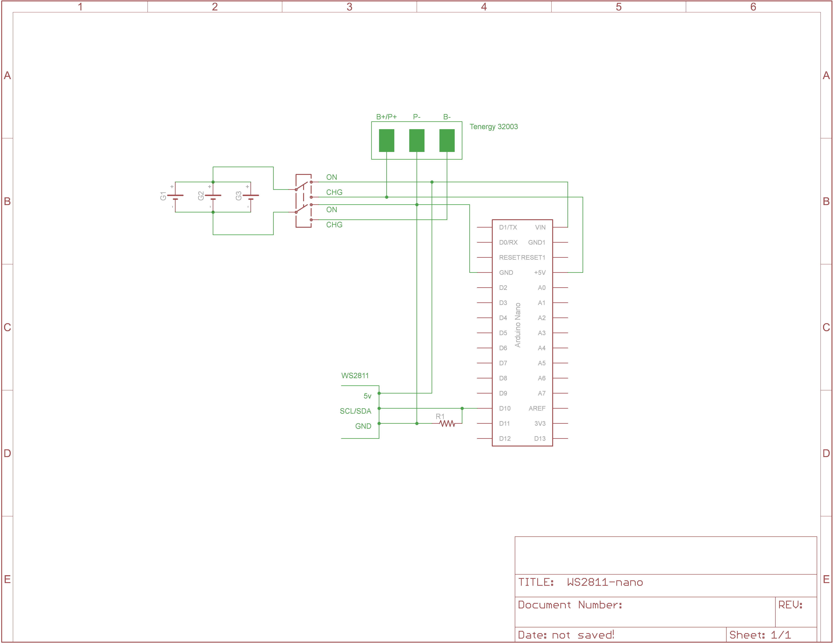Image resolution: width=833 pixels, height=644 pixels.
Task: Select the R1 resistor symbol
Action: click(447, 423)
